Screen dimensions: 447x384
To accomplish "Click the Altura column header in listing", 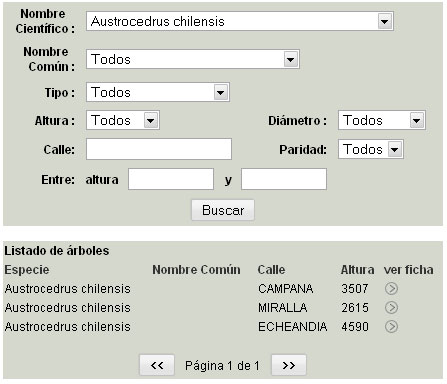I will pos(357,269).
